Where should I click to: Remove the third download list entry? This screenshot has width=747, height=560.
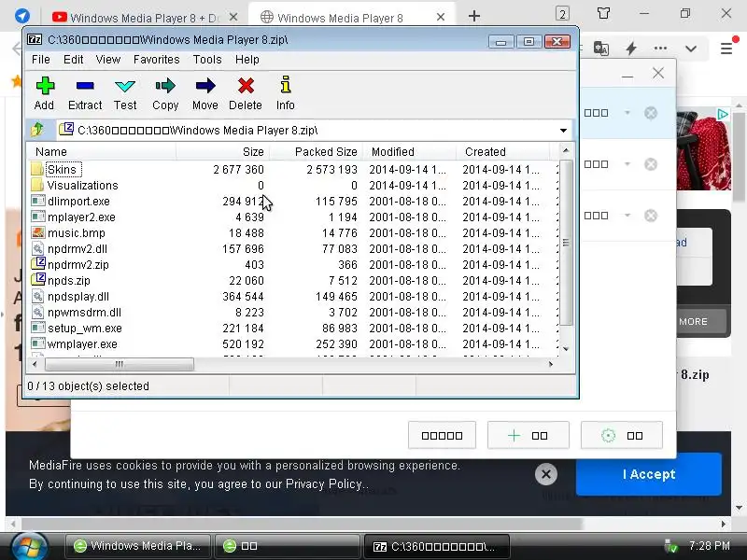[x=651, y=216]
